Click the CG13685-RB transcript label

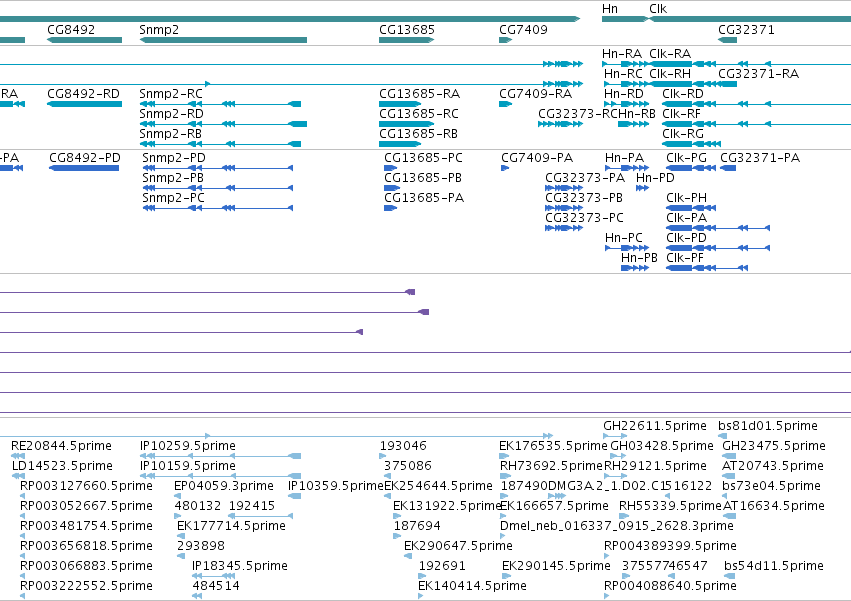(418, 134)
